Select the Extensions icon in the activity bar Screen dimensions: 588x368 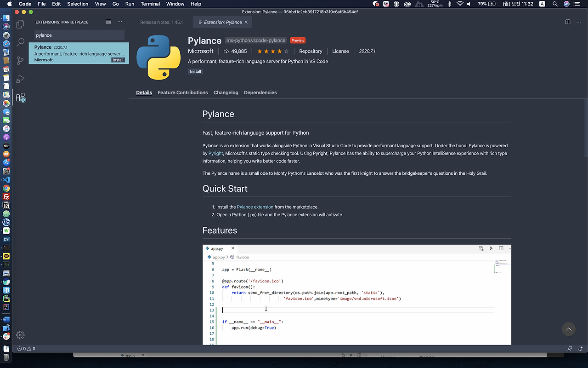[x=20, y=98]
